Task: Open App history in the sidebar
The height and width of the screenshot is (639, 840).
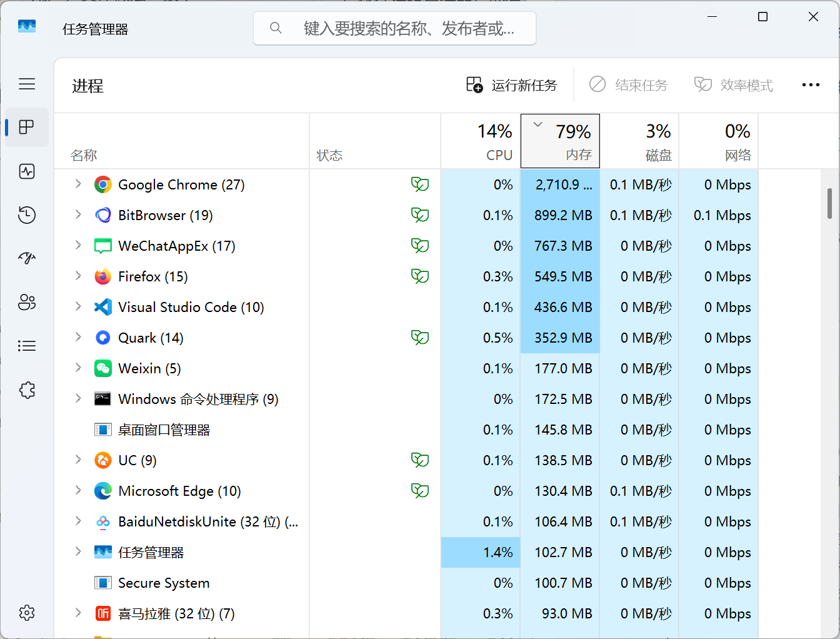Action: (27, 215)
